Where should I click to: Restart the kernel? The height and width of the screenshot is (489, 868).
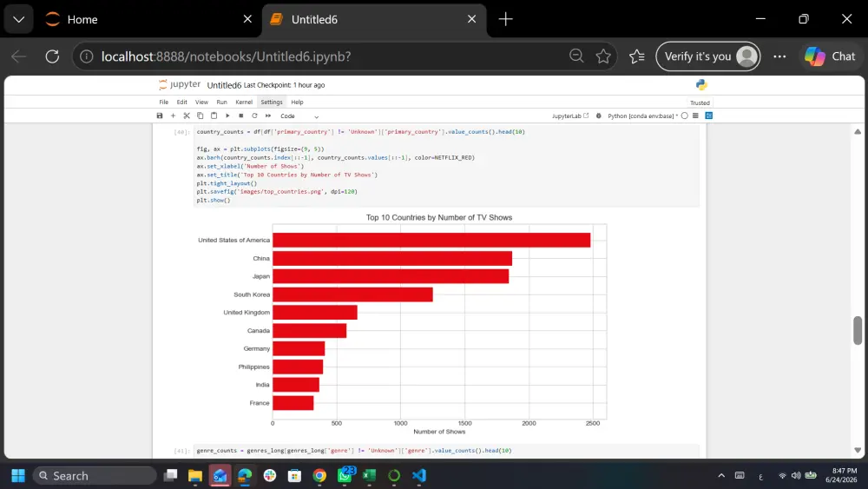pyautogui.click(x=254, y=116)
